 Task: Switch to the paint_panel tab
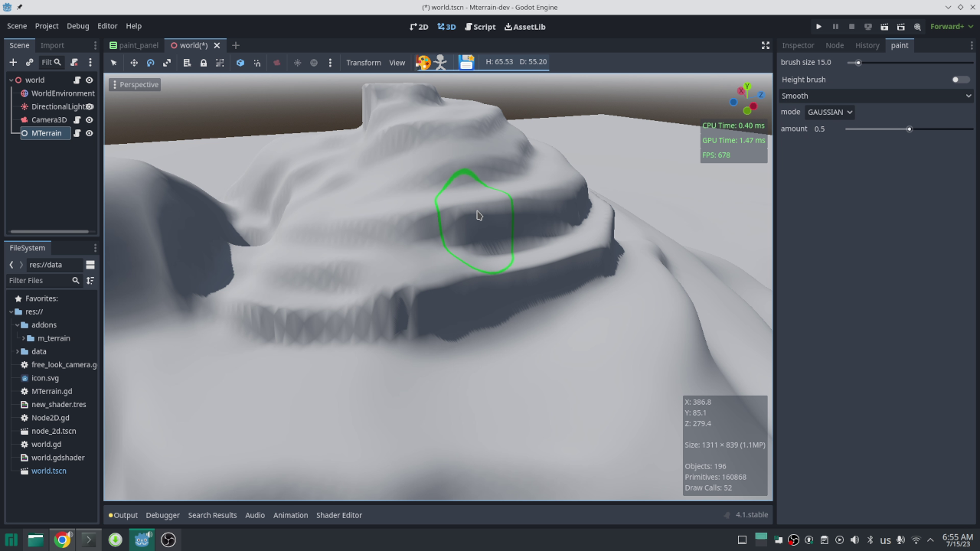(137, 45)
